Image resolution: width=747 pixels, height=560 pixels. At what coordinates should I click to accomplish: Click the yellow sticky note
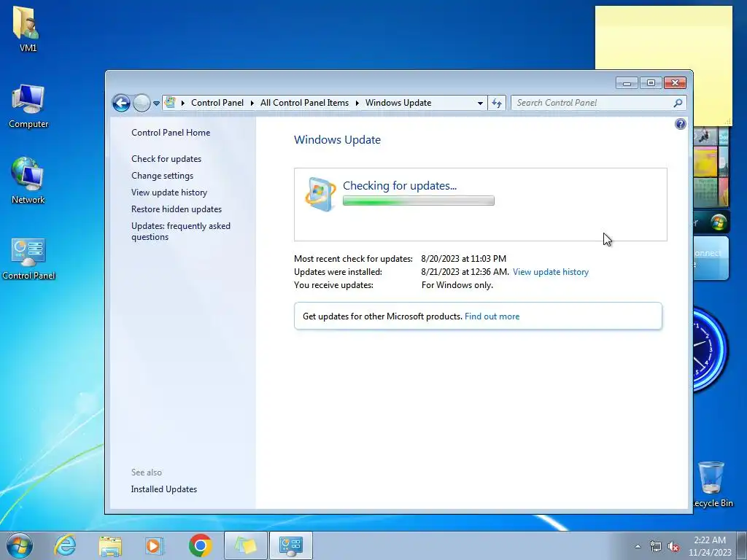click(x=664, y=38)
